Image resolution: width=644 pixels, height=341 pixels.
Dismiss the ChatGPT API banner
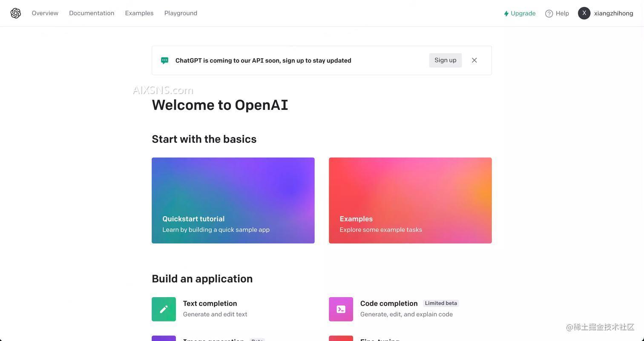[x=474, y=60]
